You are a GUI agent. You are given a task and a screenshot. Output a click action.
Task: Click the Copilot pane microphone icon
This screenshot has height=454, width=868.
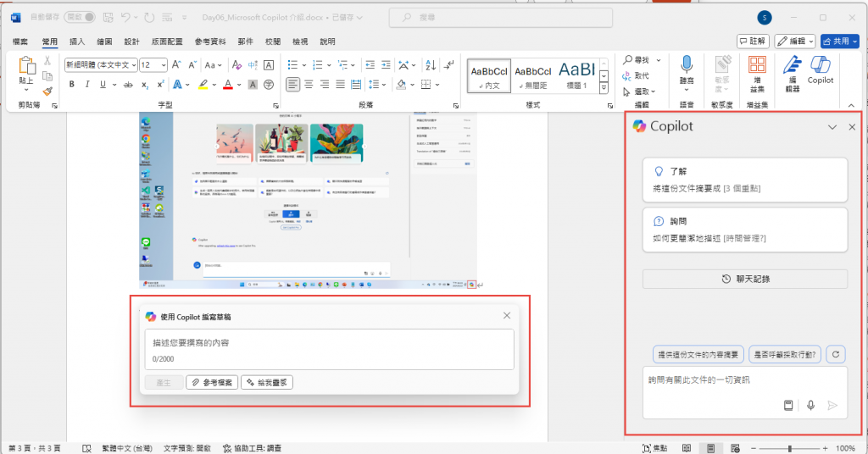point(810,406)
